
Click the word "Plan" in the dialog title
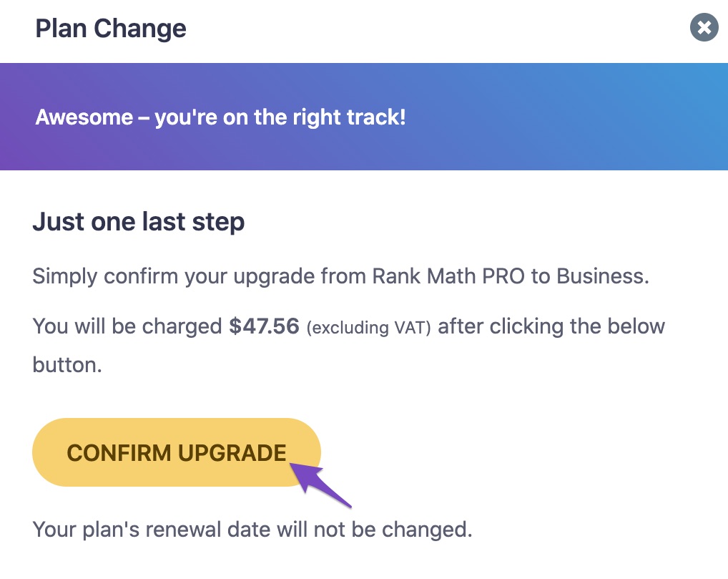62,29
